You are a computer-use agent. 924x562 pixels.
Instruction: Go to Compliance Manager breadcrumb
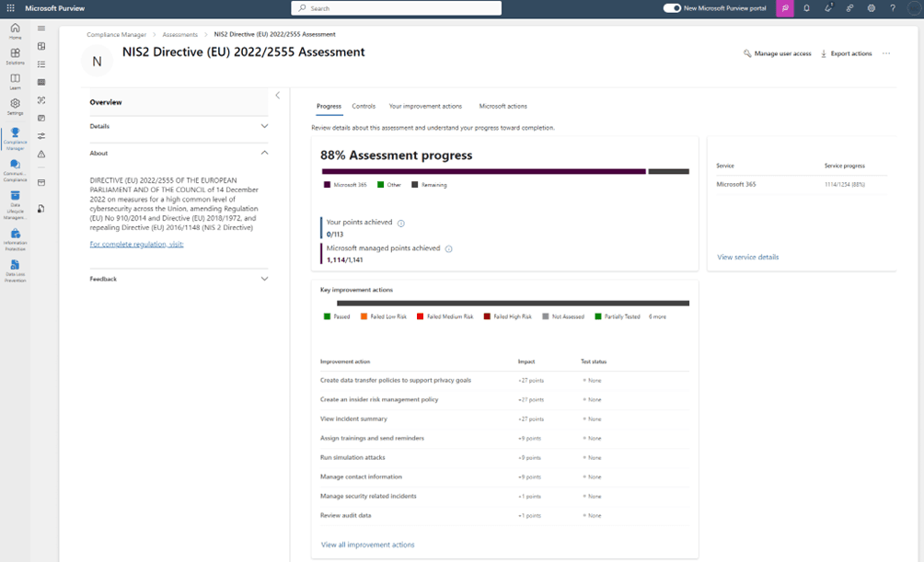pyautogui.click(x=117, y=35)
